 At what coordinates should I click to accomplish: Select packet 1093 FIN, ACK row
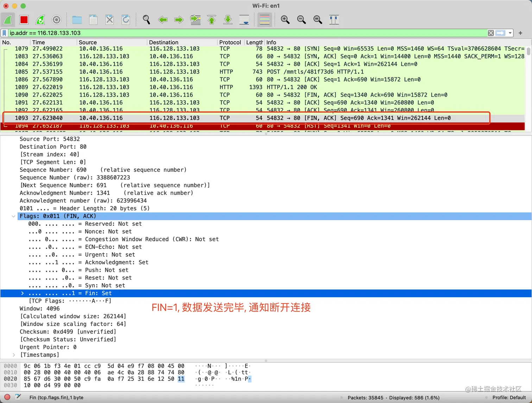262,118
